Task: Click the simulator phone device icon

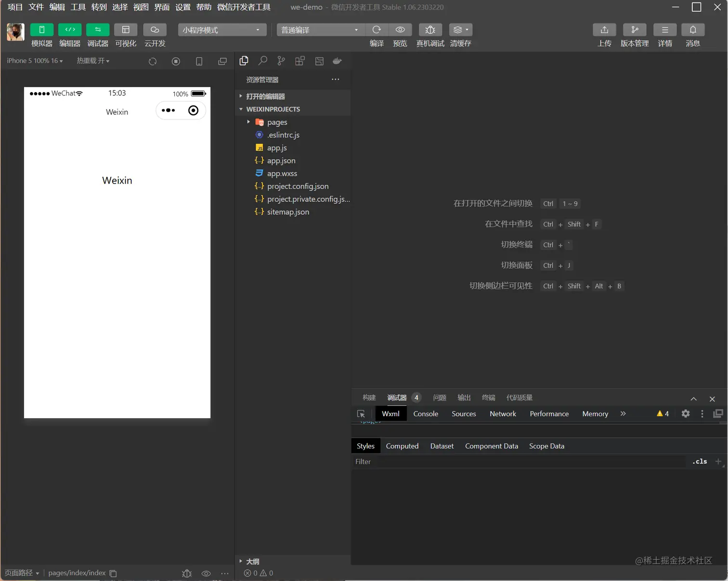Action: point(199,61)
